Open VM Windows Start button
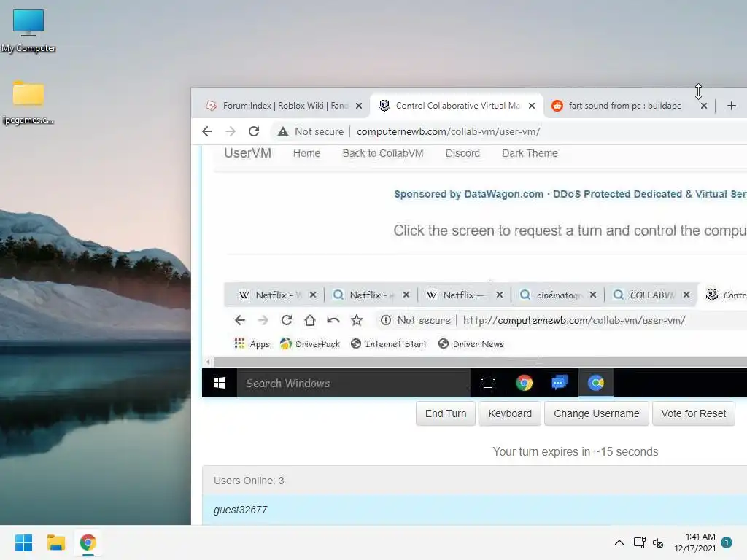The height and width of the screenshot is (560, 747). [220, 383]
